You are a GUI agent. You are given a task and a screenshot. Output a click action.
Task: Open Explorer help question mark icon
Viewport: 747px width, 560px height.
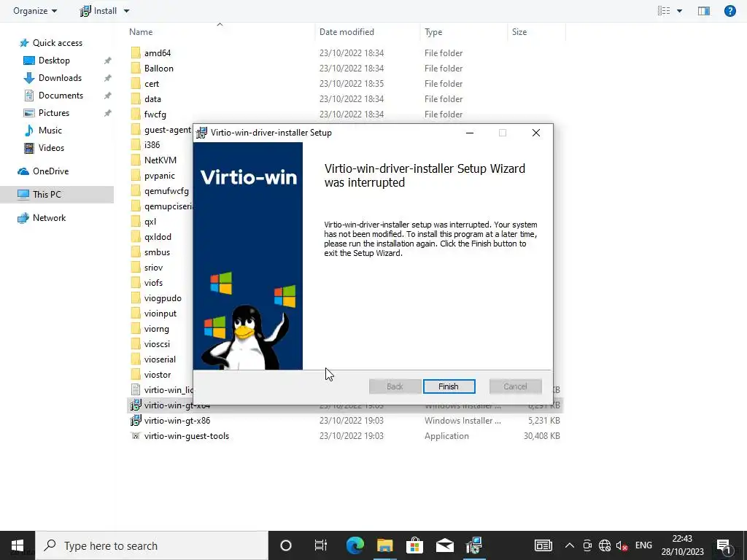[x=729, y=10]
